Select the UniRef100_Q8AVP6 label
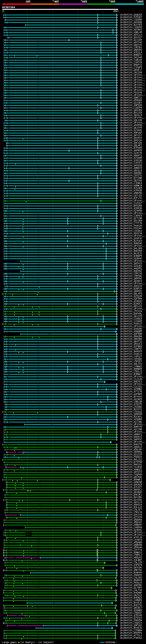Image resolution: width=146 pixels, height=644 pixels. coord(131,50)
